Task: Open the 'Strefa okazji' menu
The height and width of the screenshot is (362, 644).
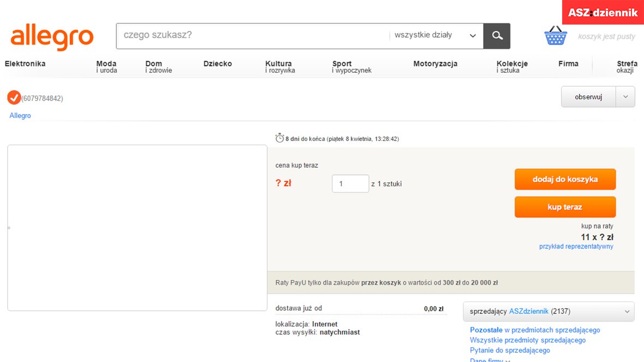Action: 627,67
